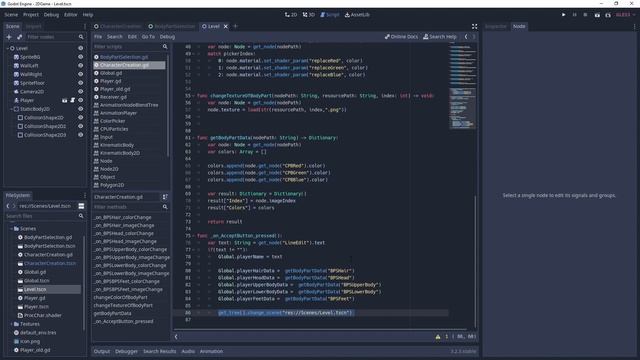Click the warning icon in script status bar
This screenshot has width=640, height=360.
[438, 337]
